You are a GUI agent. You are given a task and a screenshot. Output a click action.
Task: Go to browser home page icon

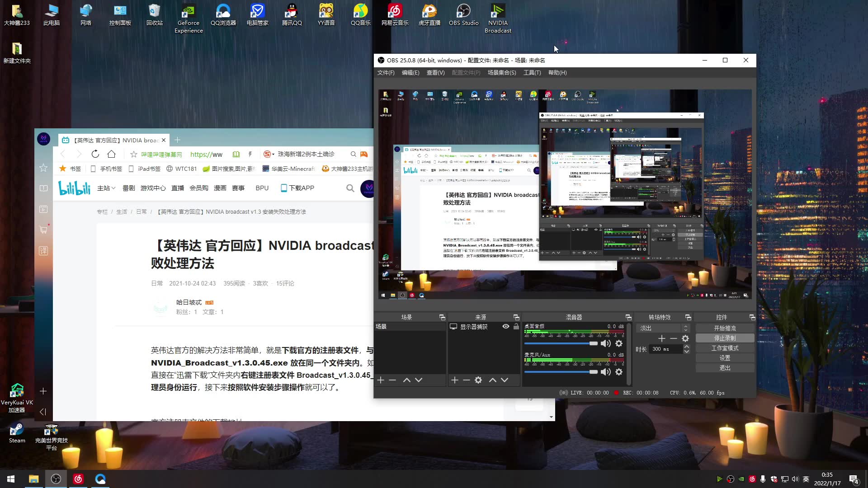pyautogui.click(x=111, y=154)
